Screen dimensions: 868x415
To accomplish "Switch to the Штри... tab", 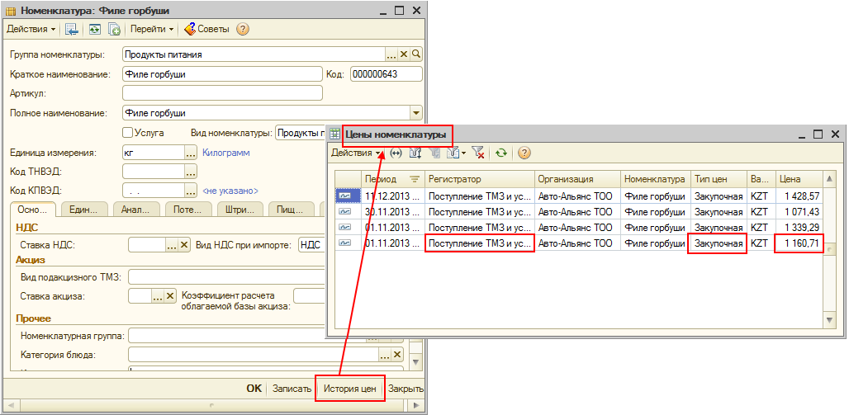I will [x=240, y=210].
